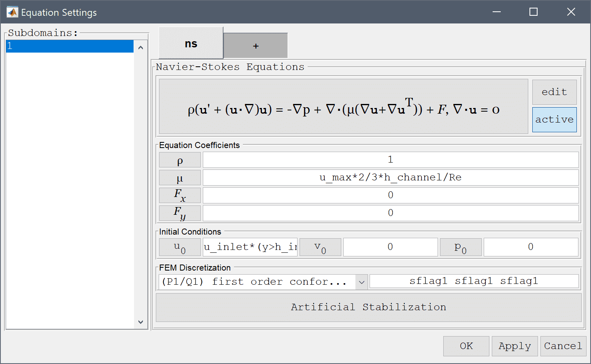The width and height of the screenshot is (591, 364).
Task: Edit the viscosity μ expression field
Action: [x=391, y=178]
